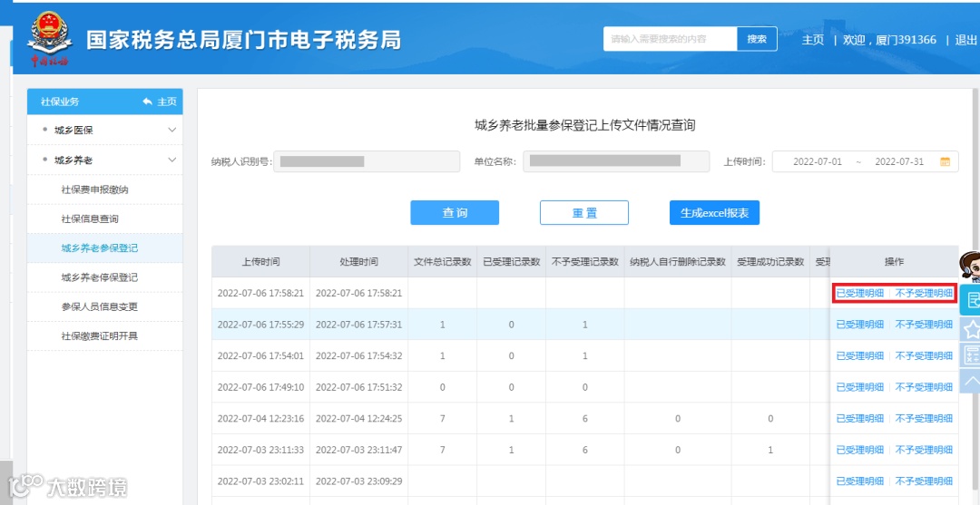This screenshot has height=505, width=980.
Task: Open 不予受理明细 for the 23:11:33 upload row
Action: [x=924, y=450]
